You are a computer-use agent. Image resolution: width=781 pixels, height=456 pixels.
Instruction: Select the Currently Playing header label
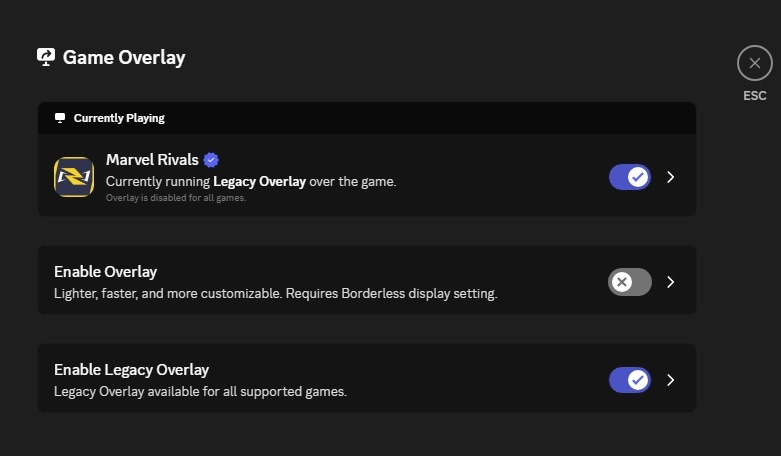[119, 118]
